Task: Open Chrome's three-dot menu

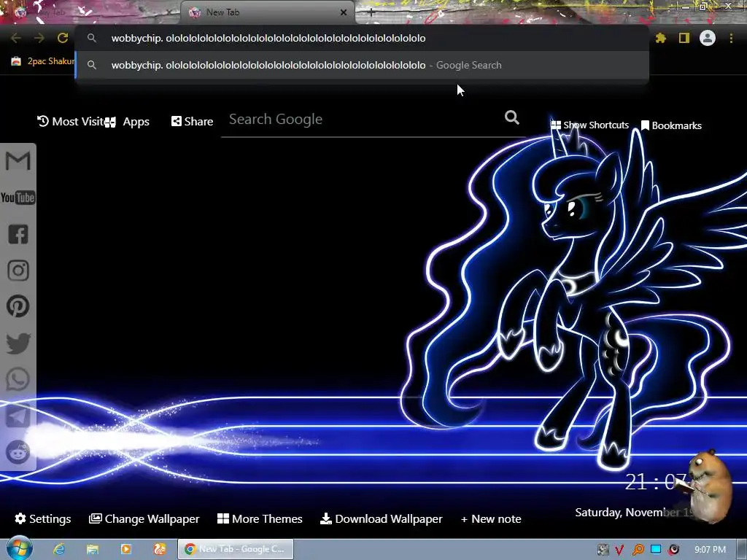Action: tap(731, 38)
